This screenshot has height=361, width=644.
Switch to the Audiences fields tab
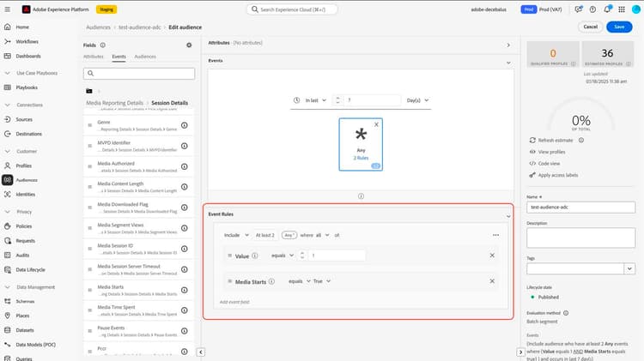point(145,57)
